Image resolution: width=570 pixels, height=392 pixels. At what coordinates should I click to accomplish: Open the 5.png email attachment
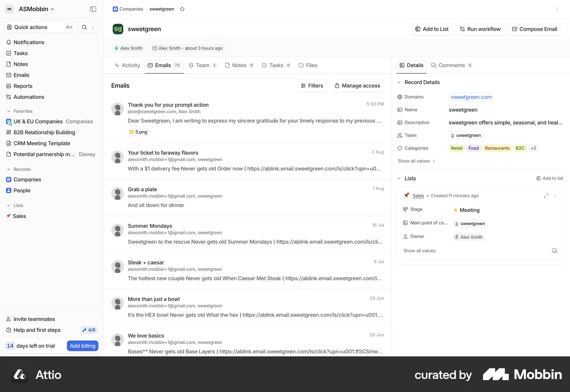[x=138, y=132]
